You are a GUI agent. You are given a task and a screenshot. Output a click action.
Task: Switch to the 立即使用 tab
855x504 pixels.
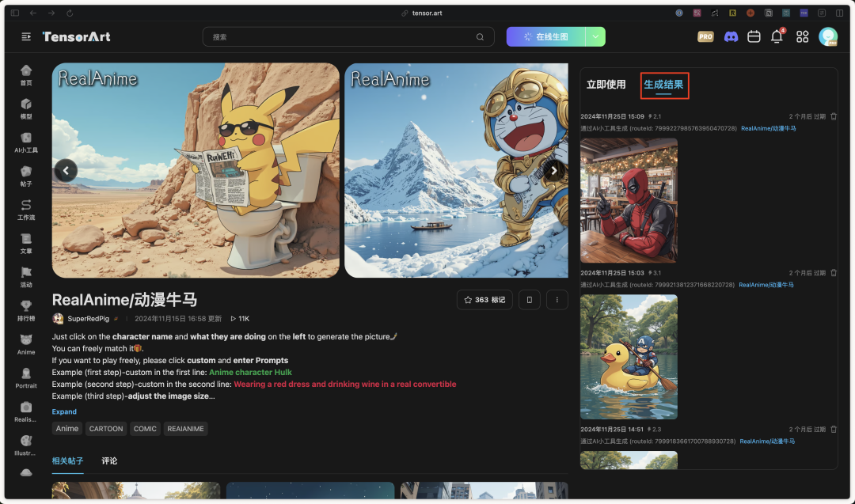click(606, 85)
